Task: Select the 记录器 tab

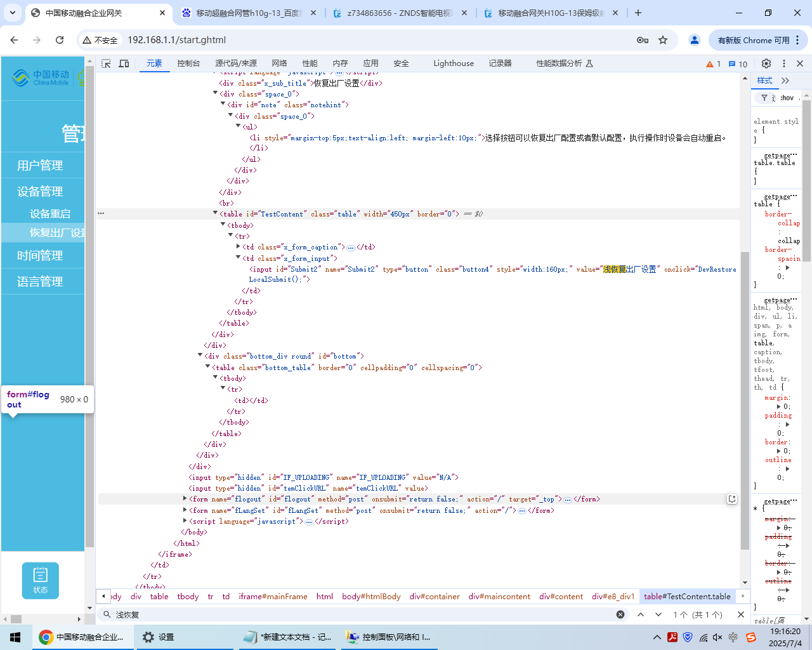Action: [x=500, y=63]
